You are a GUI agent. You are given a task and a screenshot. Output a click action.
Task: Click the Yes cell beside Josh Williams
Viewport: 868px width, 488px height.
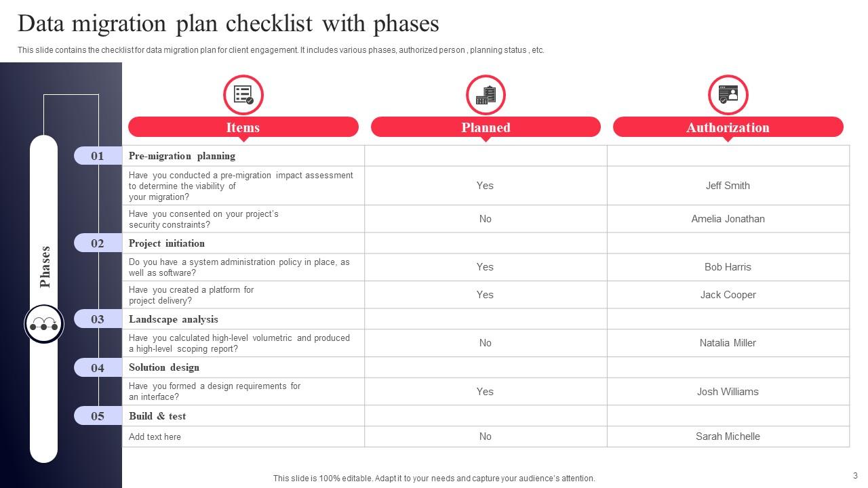pyautogui.click(x=485, y=392)
